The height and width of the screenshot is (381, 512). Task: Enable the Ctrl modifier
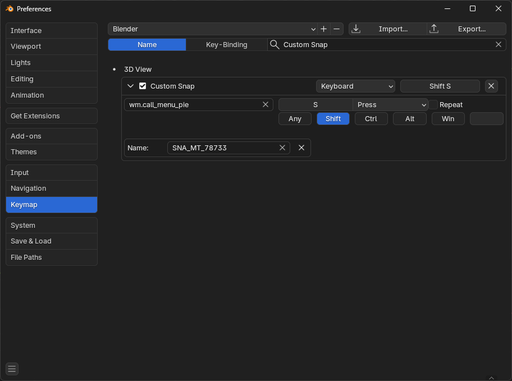pyautogui.click(x=371, y=119)
